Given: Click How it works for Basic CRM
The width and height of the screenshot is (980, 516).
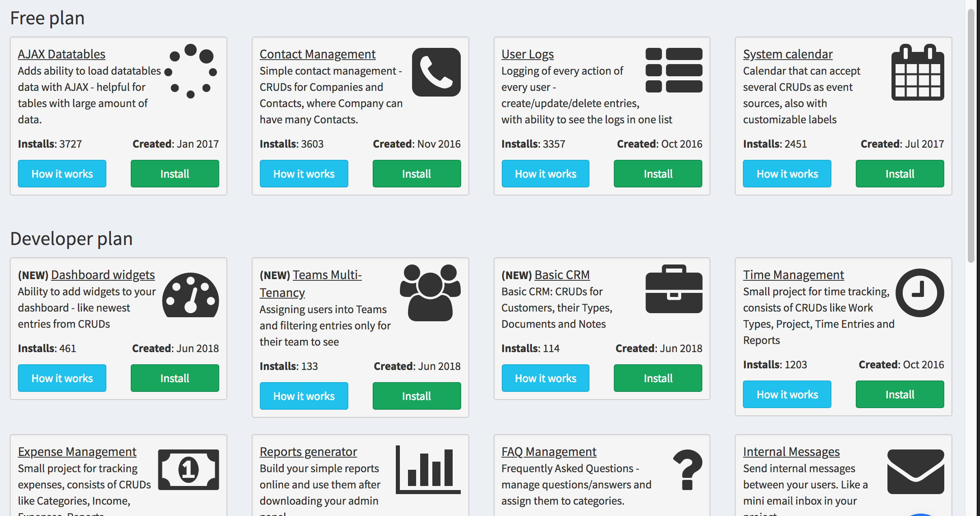Looking at the screenshot, I should click(x=544, y=378).
